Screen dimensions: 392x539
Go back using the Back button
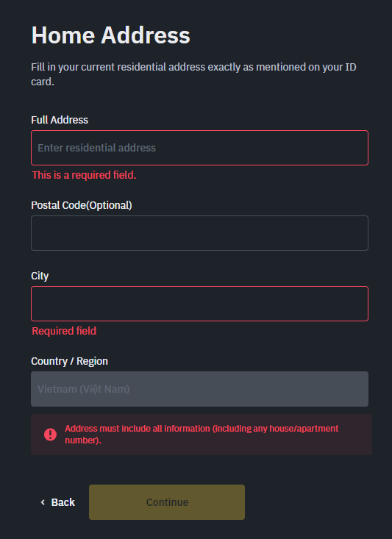pos(58,502)
